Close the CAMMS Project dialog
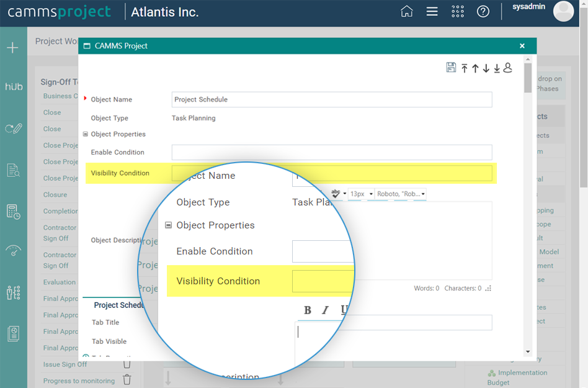This screenshot has width=588, height=388. coord(522,46)
